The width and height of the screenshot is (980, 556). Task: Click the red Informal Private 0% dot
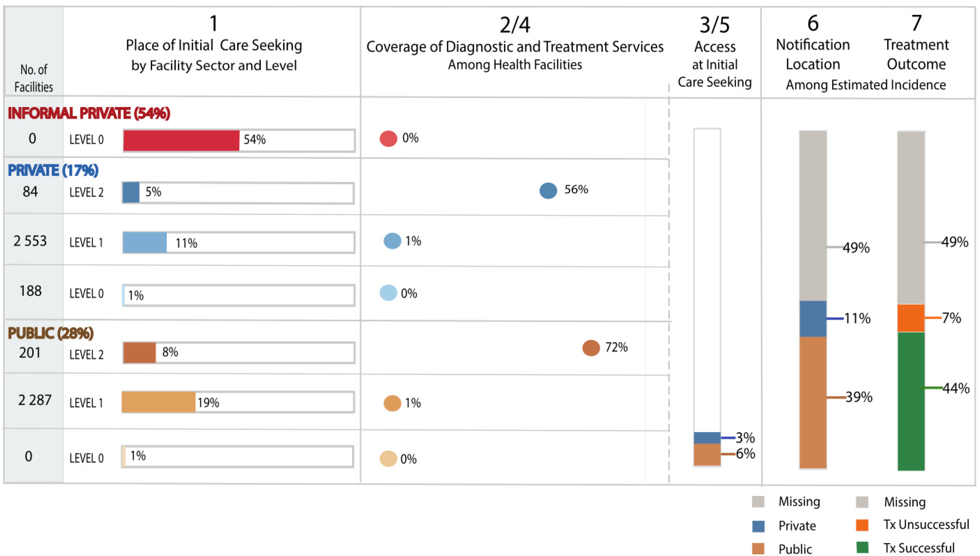coord(388,139)
